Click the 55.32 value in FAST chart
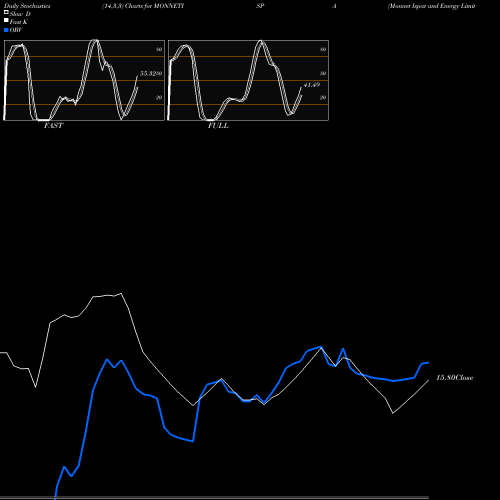The image size is (500, 500). [148, 73]
